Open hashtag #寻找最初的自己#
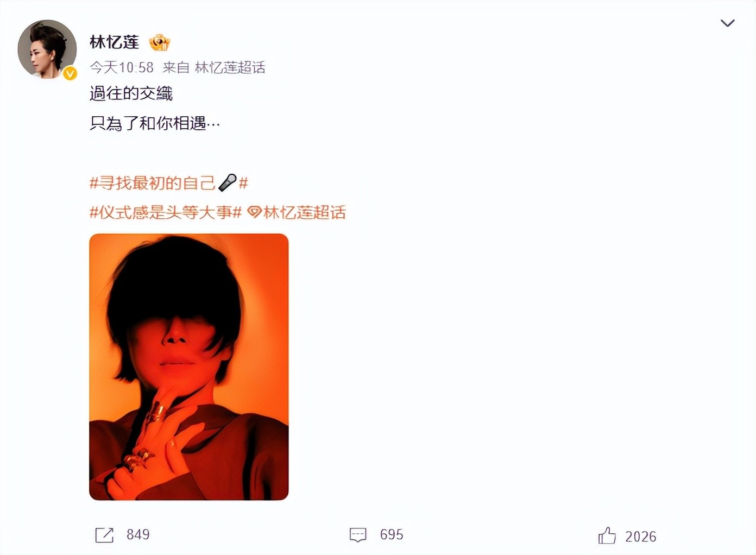This screenshot has width=756, height=555. tap(169, 183)
